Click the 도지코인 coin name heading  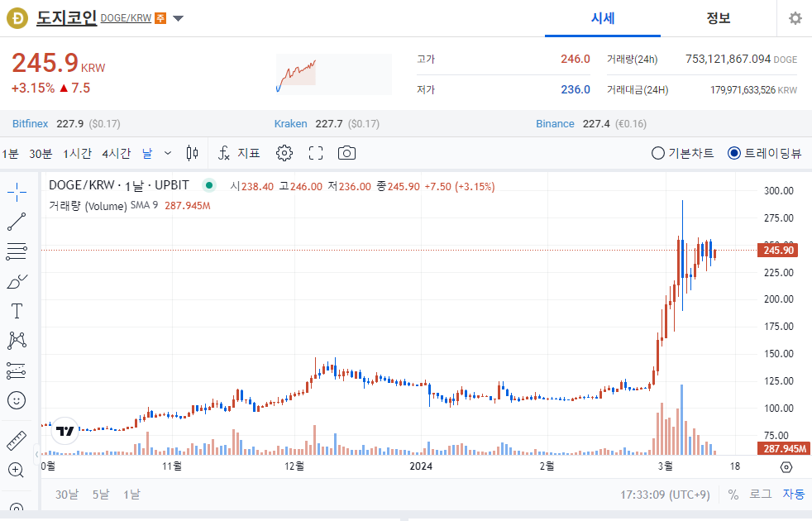click(66, 18)
